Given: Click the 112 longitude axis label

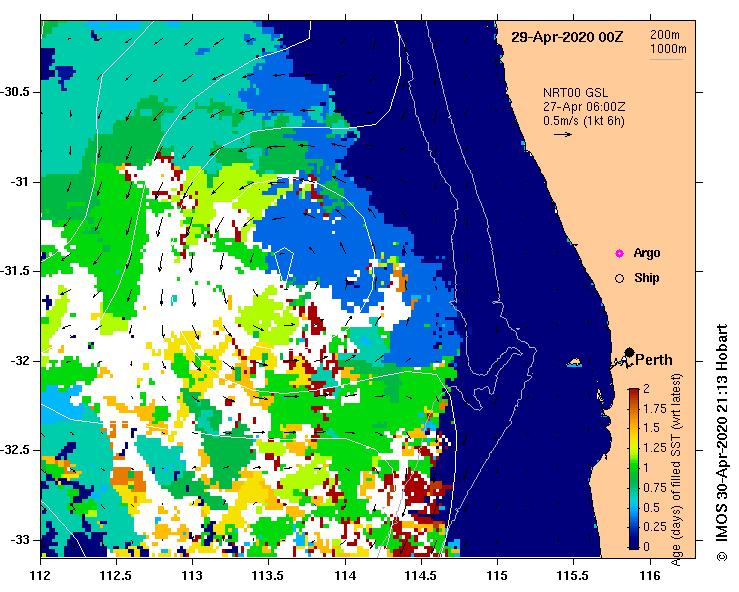Looking at the screenshot, I should coord(41,576).
